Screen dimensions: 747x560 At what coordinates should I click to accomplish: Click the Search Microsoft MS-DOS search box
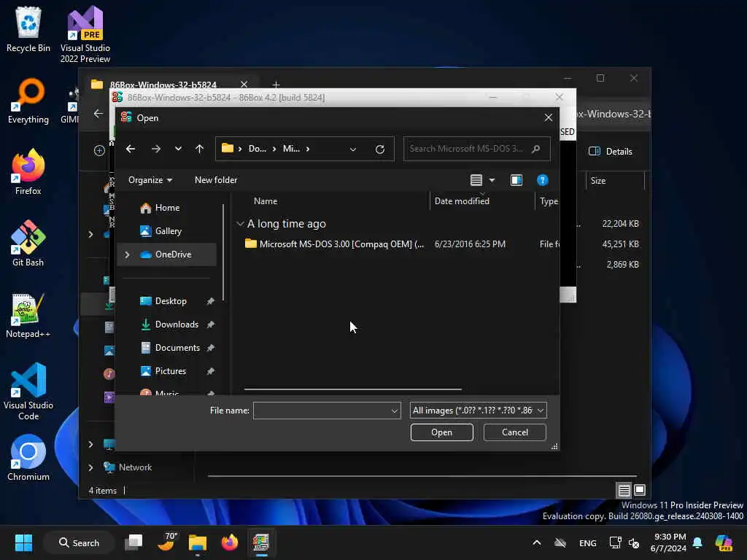(477, 149)
